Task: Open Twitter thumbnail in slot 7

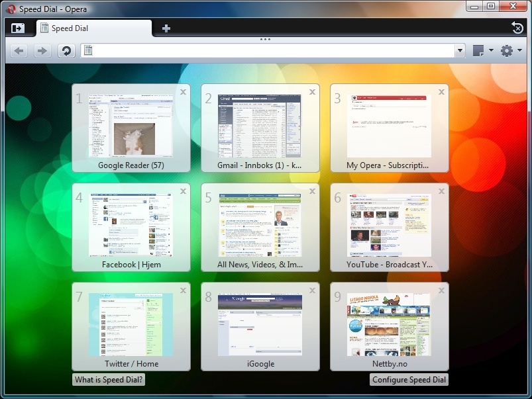Action: click(x=131, y=324)
